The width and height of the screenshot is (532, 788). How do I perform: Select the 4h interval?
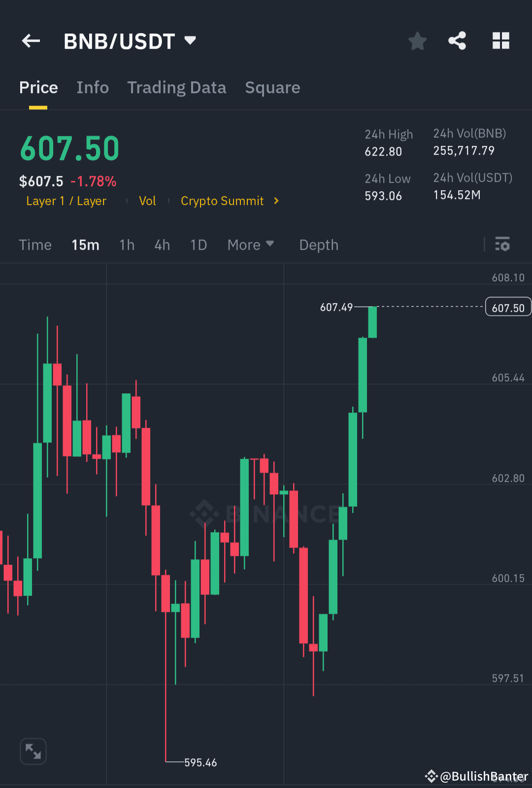coord(162,244)
